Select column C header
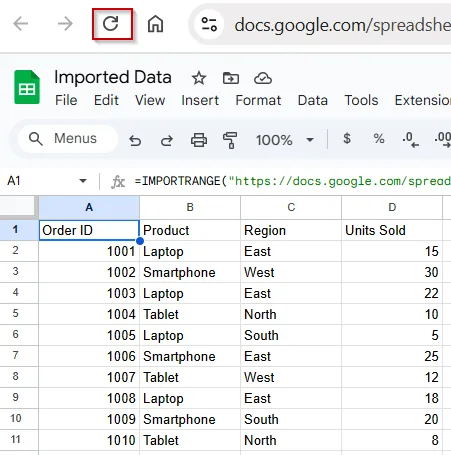451x455 pixels. (291, 207)
